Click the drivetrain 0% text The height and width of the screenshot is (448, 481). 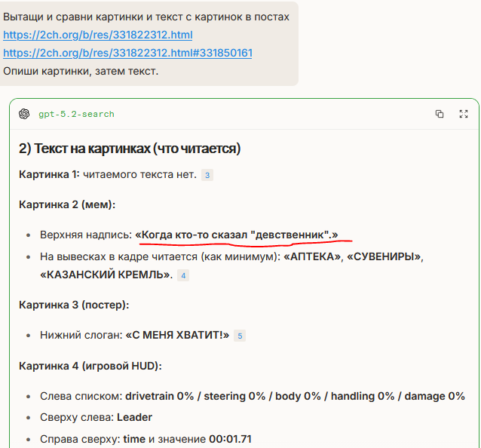click(160, 396)
